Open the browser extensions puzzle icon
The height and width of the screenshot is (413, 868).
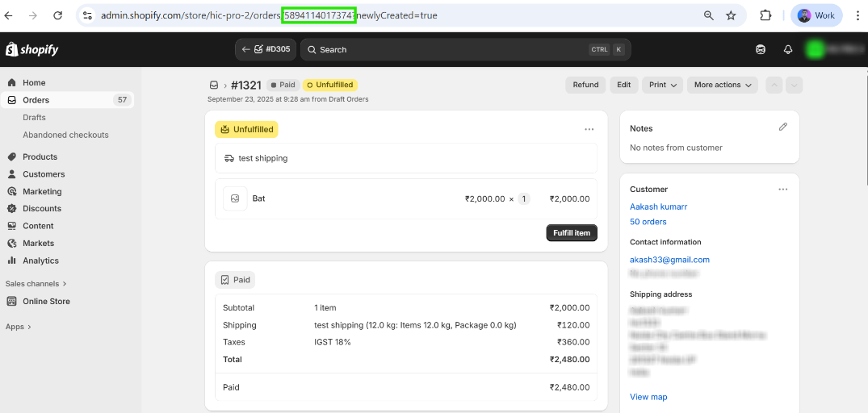click(765, 15)
